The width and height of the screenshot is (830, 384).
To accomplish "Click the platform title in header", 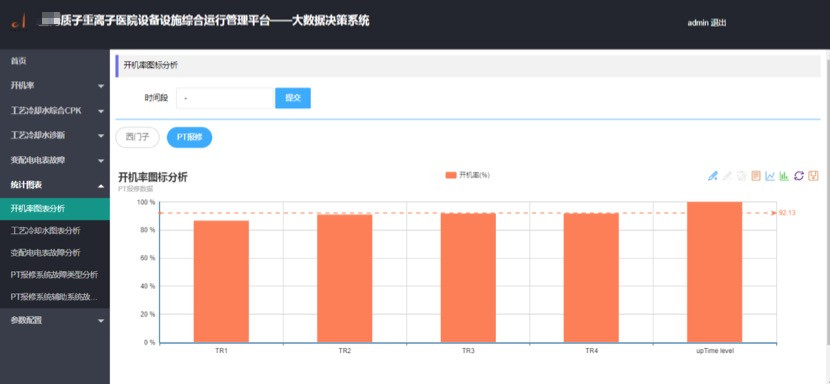I will 205,21.
